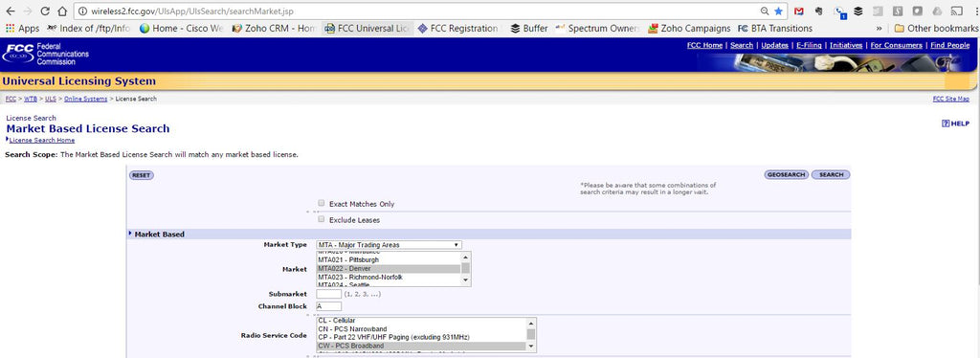This screenshot has height=358, width=980.
Task: Open Other bookmarks folder
Action: coord(936,28)
